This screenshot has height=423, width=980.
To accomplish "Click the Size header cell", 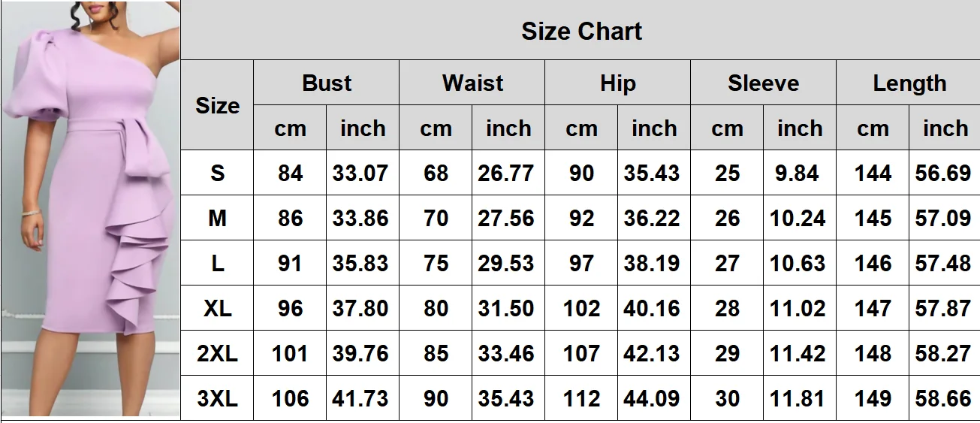I will click(217, 105).
